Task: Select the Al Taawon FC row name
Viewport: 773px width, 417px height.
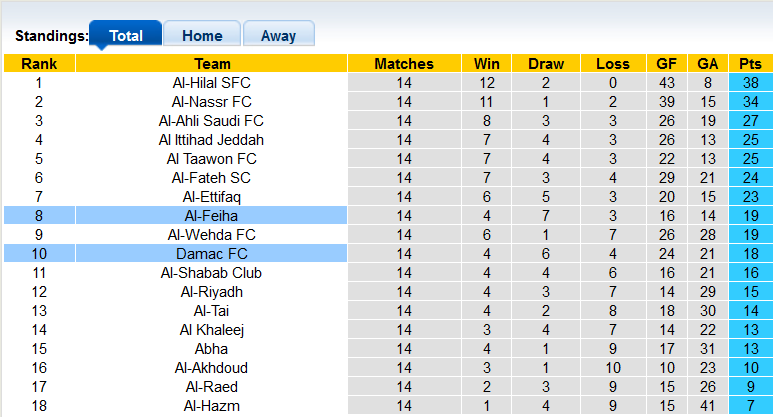Action: click(211, 159)
